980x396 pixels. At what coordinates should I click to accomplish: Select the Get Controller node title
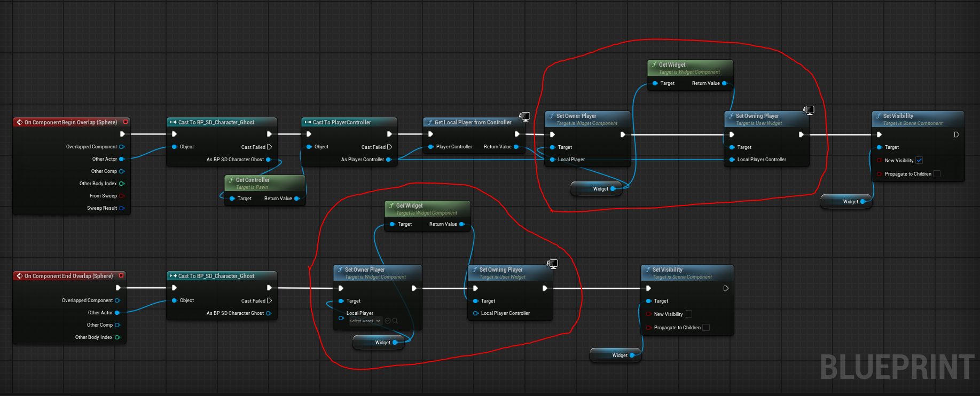click(x=253, y=180)
